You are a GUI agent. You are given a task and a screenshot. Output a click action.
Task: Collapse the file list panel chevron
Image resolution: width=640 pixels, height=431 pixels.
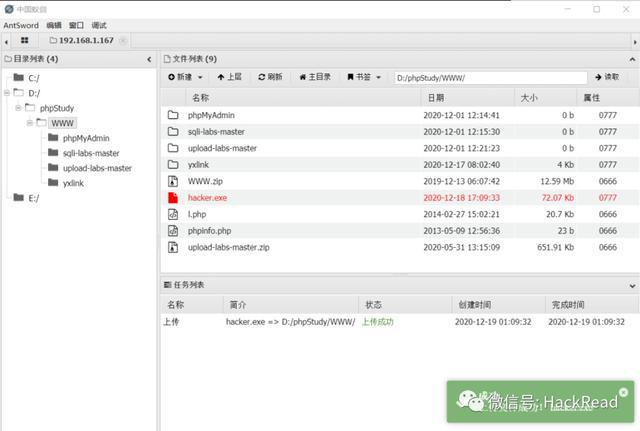click(632, 60)
